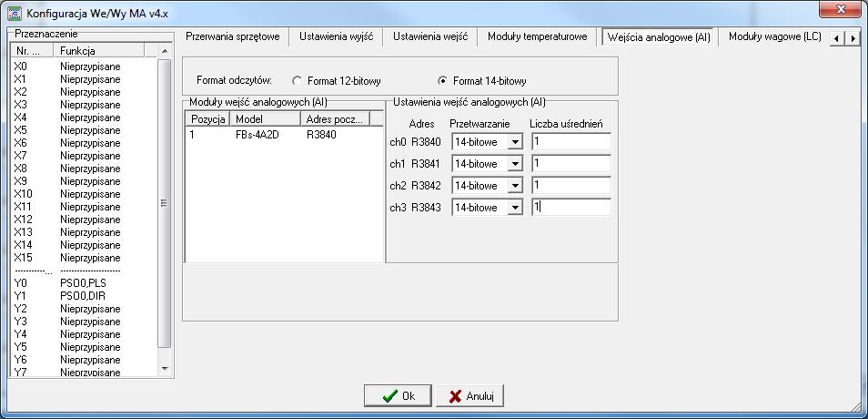
Task: Select the X7 row in list
Action: 84,156
